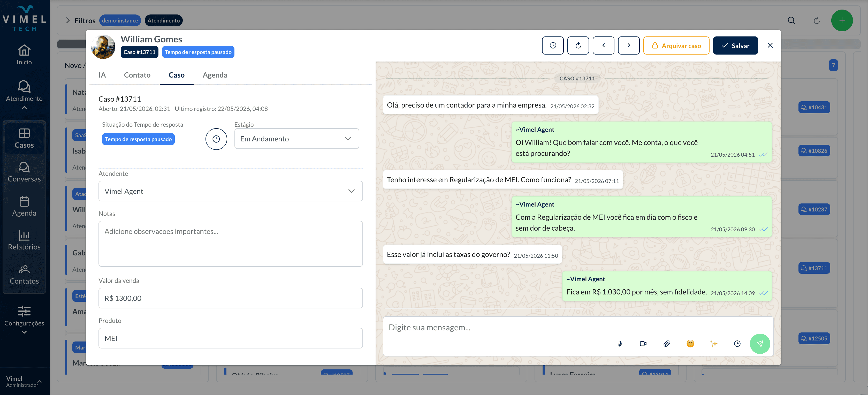
Task: Click the Valor da venda field
Action: (231, 298)
